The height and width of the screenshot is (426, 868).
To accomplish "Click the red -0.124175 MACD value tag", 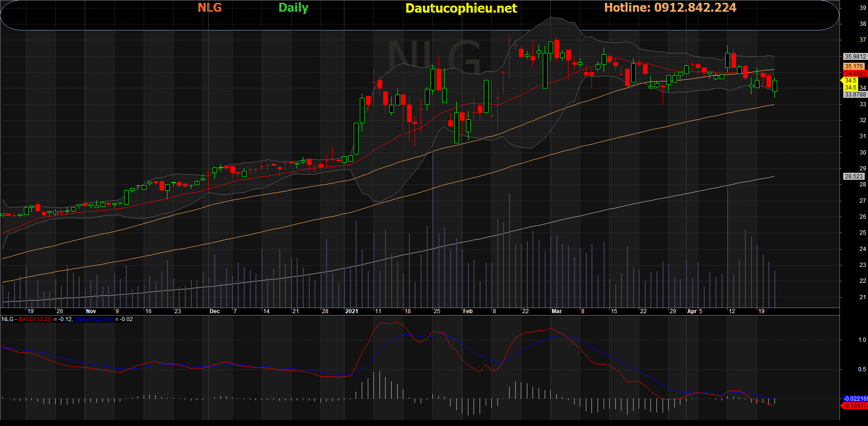I will point(855,406).
